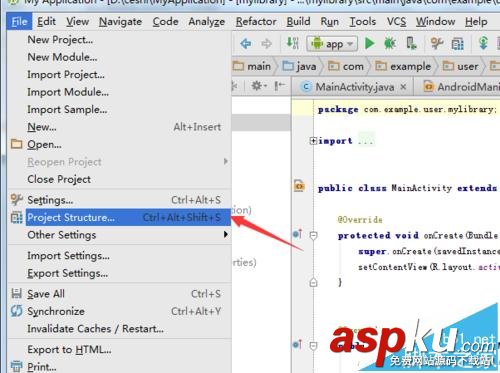Select Save All menu entry
The height and width of the screenshot is (373, 500).
(120, 294)
